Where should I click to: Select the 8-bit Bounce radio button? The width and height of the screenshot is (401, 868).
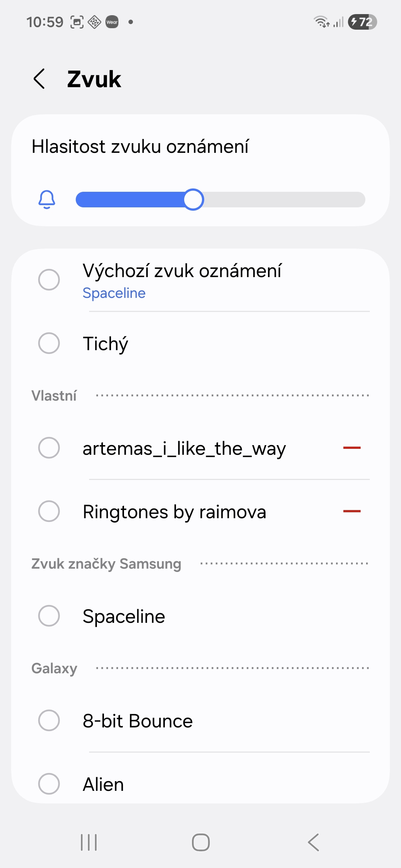pos(49,720)
